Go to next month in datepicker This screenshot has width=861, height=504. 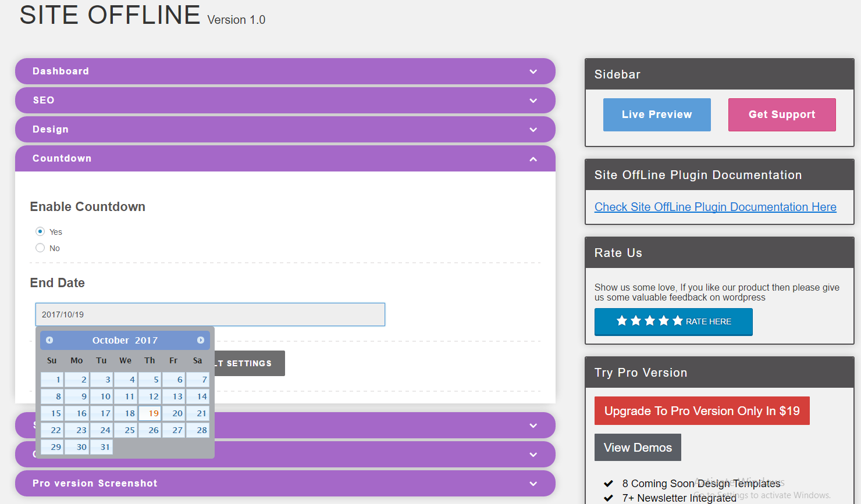pyautogui.click(x=201, y=340)
